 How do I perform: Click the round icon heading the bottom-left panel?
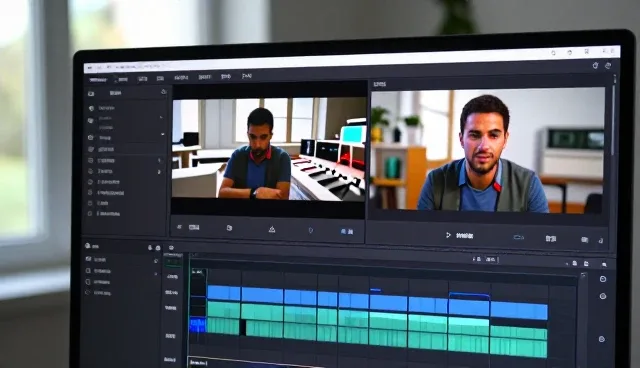pos(87,246)
